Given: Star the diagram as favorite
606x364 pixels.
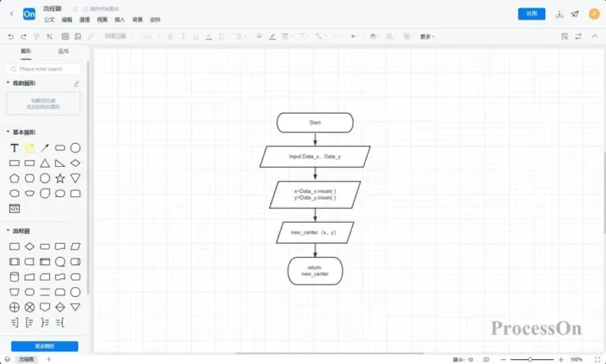Looking at the screenshot, I should pyautogui.click(x=75, y=8).
